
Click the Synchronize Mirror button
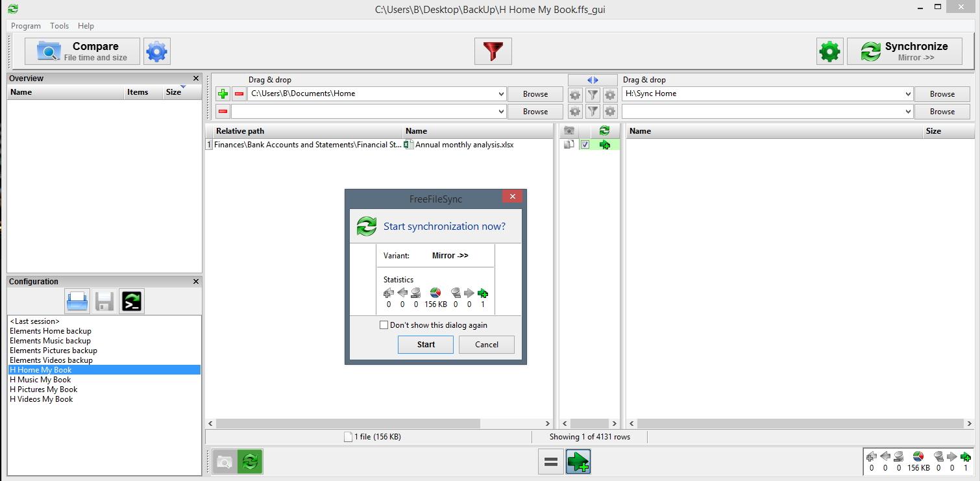[904, 51]
